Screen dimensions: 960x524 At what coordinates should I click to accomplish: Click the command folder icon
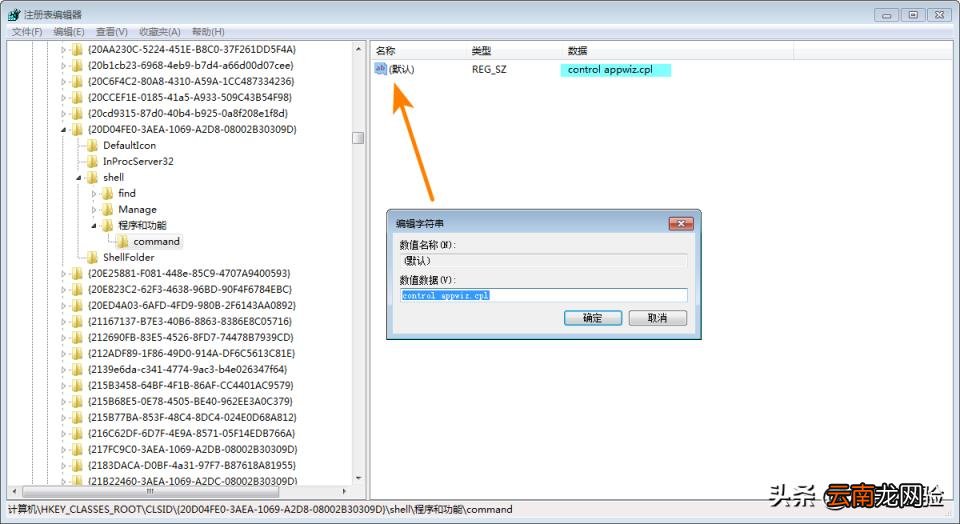click(x=122, y=241)
